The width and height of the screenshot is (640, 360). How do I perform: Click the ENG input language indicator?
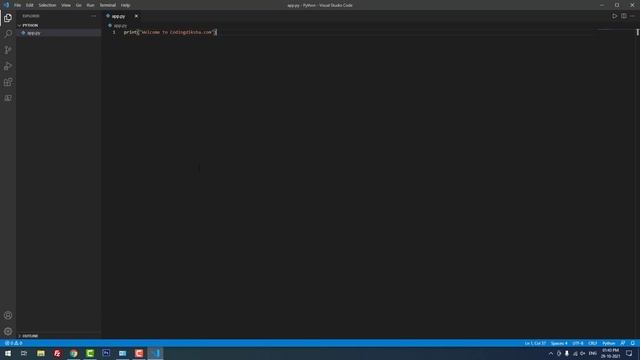pyautogui.click(x=593, y=353)
